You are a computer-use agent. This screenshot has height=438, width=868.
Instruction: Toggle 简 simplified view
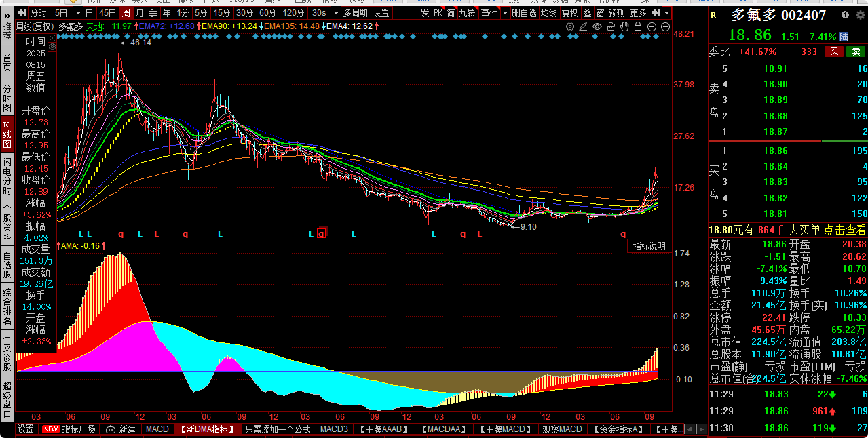pos(451,13)
